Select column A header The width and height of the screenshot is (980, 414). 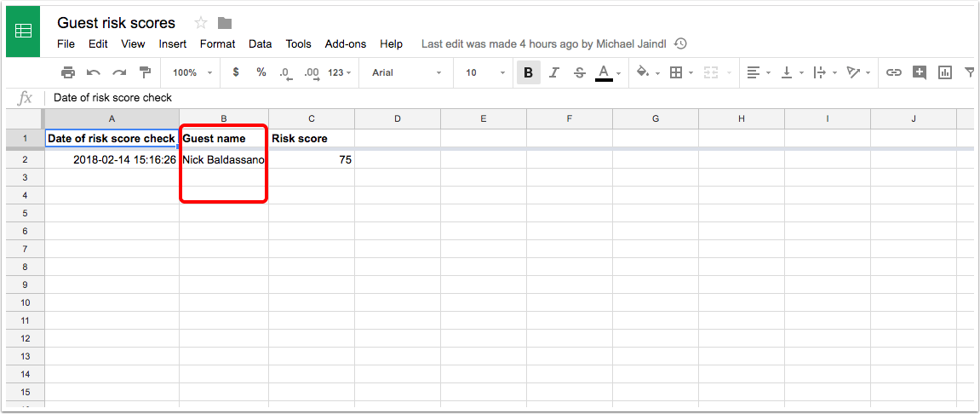(112, 118)
